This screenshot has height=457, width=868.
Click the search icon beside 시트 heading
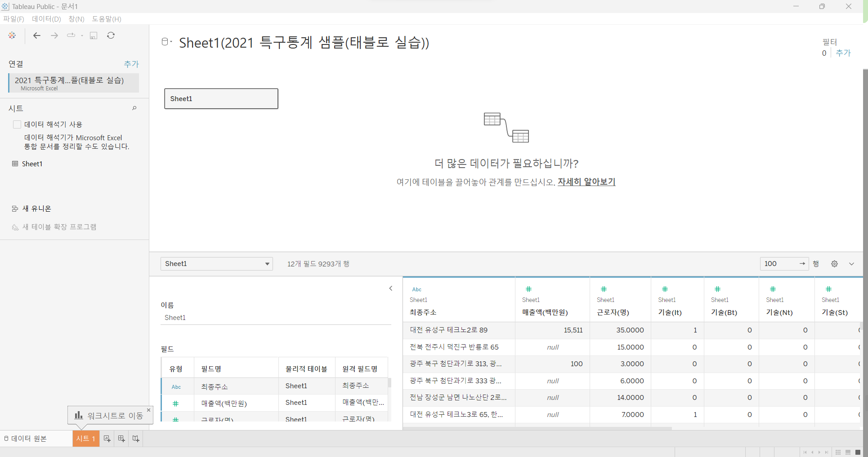[x=134, y=108]
